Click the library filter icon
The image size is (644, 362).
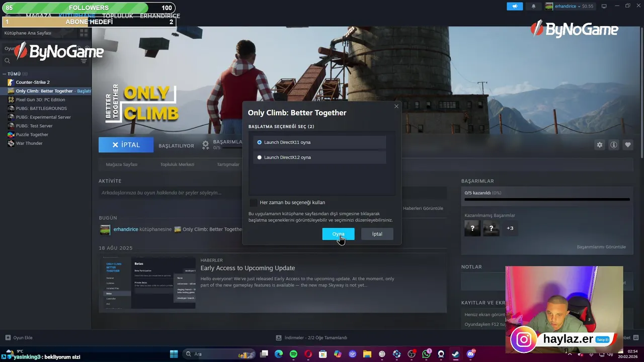click(84, 61)
